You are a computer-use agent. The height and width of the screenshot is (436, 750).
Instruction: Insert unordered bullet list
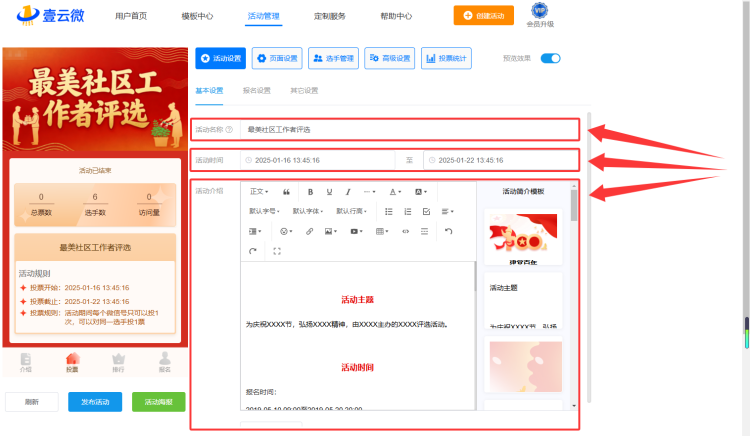pyautogui.click(x=388, y=211)
